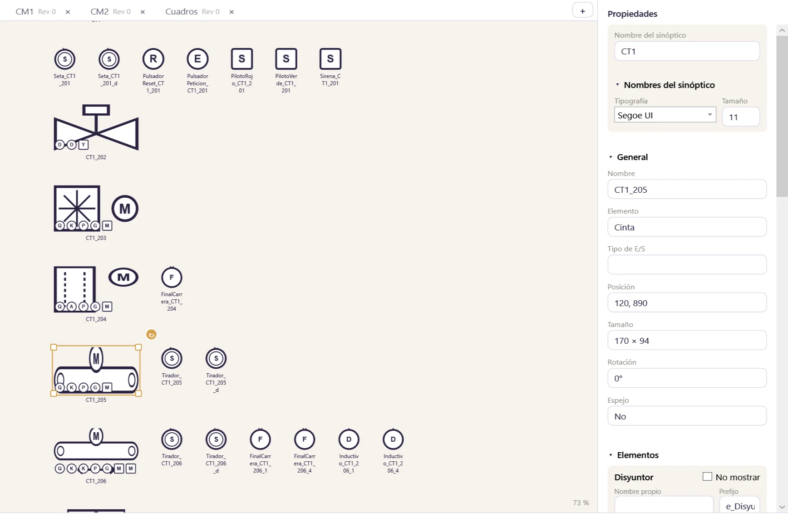This screenshot has width=788, height=532.
Task: Click the Nombre del sinóptico field
Action: (x=687, y=51)
